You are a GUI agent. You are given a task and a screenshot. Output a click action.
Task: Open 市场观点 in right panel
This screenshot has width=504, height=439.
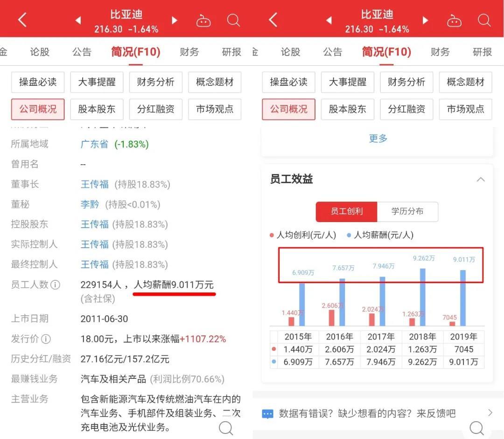pos(465,109)
